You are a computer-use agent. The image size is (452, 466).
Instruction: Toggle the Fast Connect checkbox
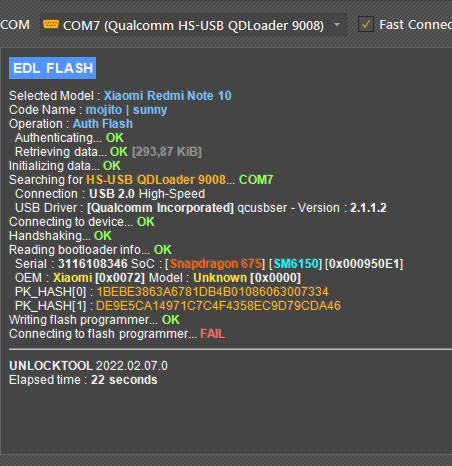(366, 25)
